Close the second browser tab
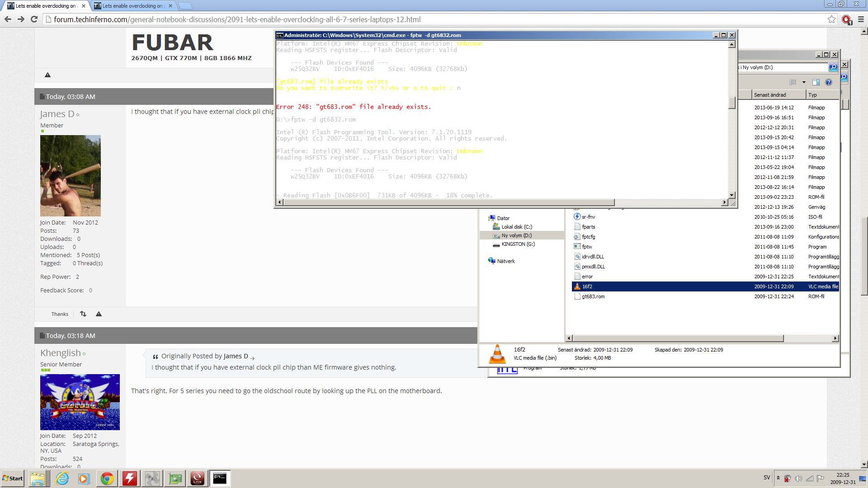The width and height of the screenshot is (868, 488). 170,6
